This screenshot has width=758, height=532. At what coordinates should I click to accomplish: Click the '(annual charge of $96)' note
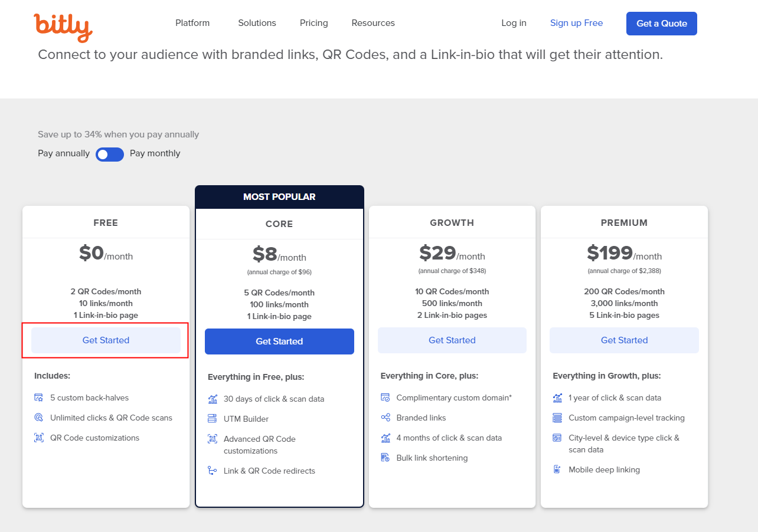coord(279,272)
